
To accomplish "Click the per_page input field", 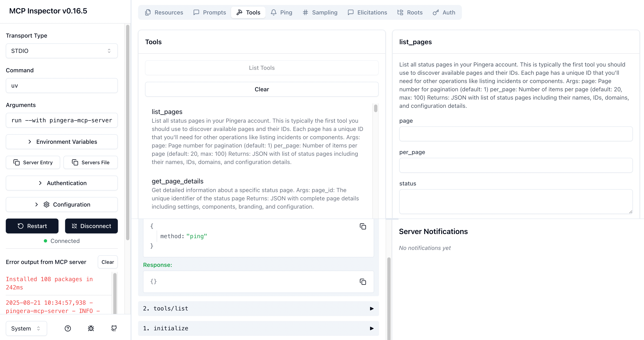I will coord(515,165).
